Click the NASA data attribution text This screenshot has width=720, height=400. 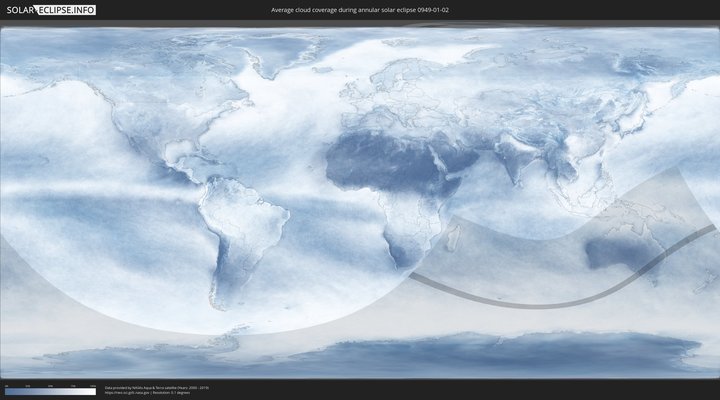[156, 387]
